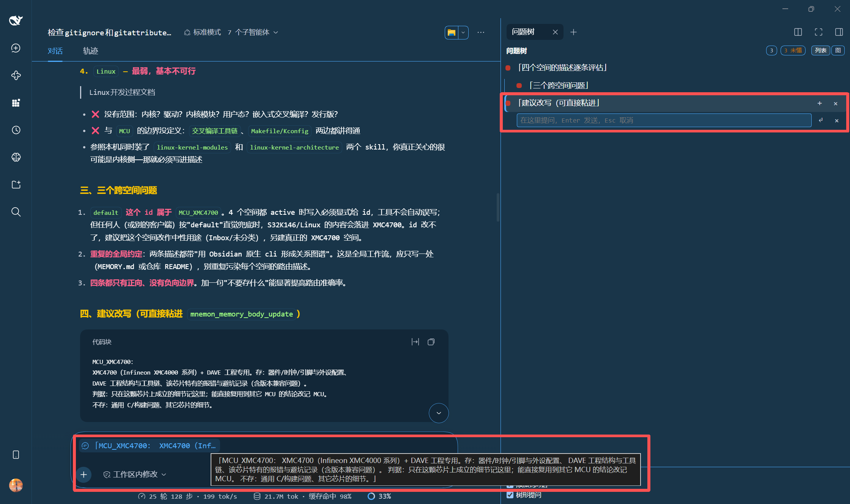Click the linux-kernel-modules code tag

tap(192, 147)
